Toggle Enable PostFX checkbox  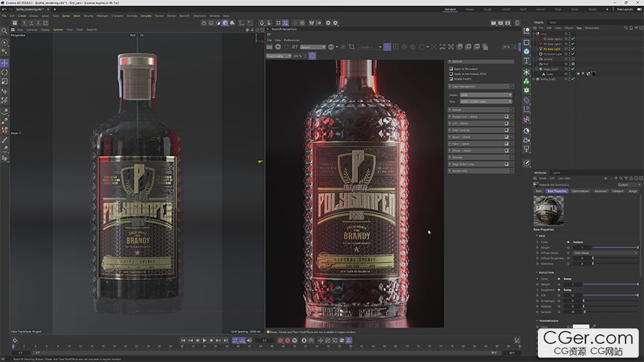[x=452, y=79]
